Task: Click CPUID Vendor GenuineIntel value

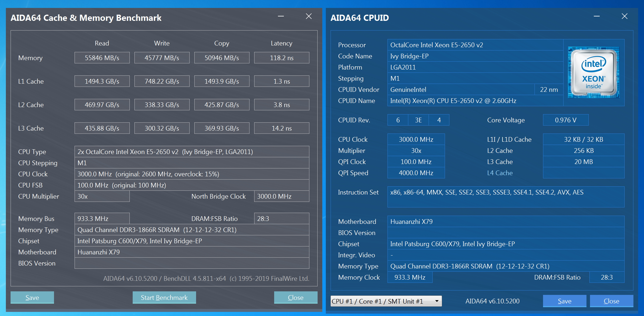Action: tap(461, 89)
